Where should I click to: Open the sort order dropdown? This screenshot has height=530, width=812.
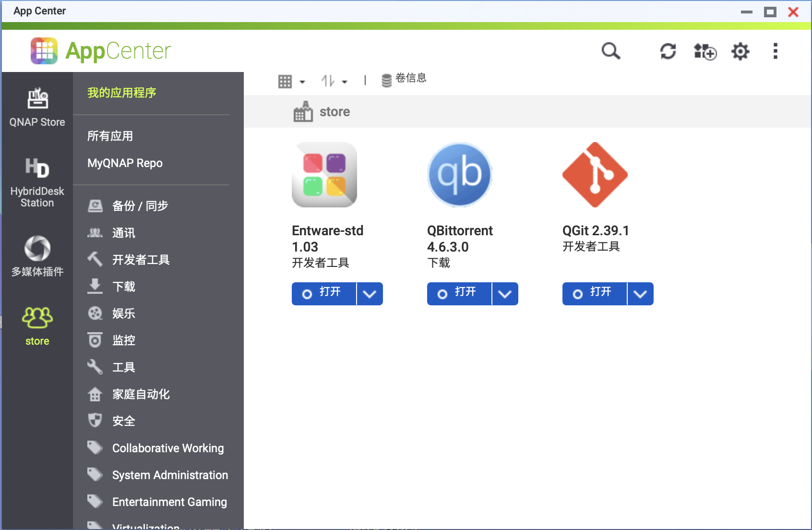click(334, 81)
